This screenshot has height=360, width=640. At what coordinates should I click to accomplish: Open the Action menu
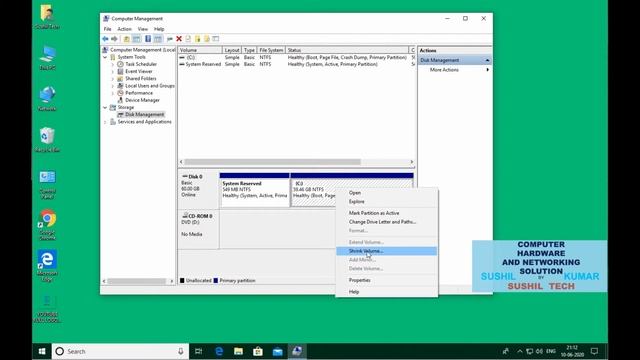click(x=124, y=29)
